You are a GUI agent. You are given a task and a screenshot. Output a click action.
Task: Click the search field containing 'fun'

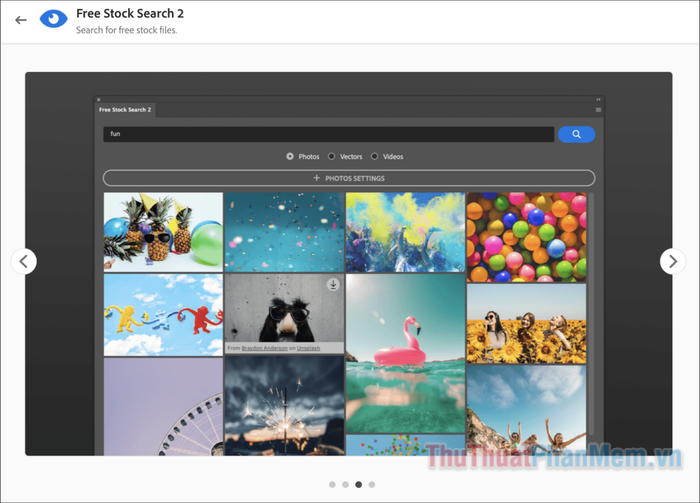(329, 134)
